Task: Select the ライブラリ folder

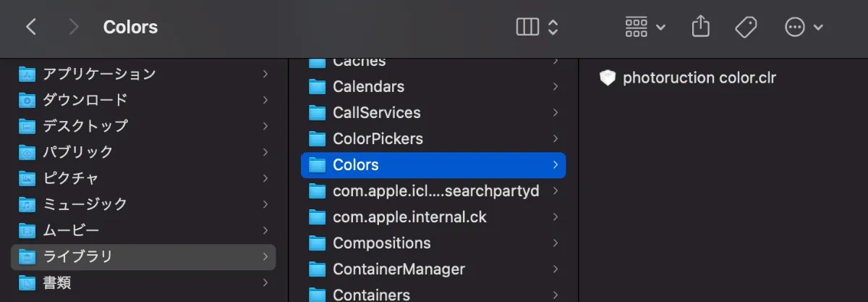Action: [77, 256]
